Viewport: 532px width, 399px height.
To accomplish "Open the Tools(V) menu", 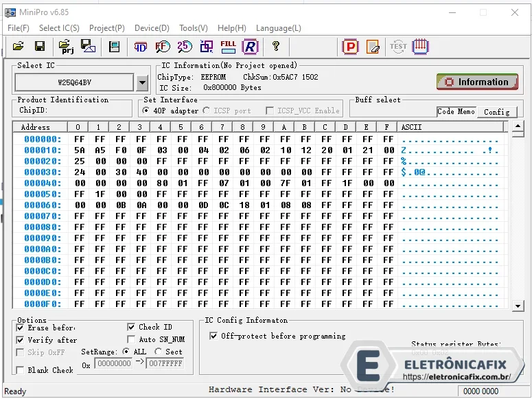I will [x=194, y=28].
